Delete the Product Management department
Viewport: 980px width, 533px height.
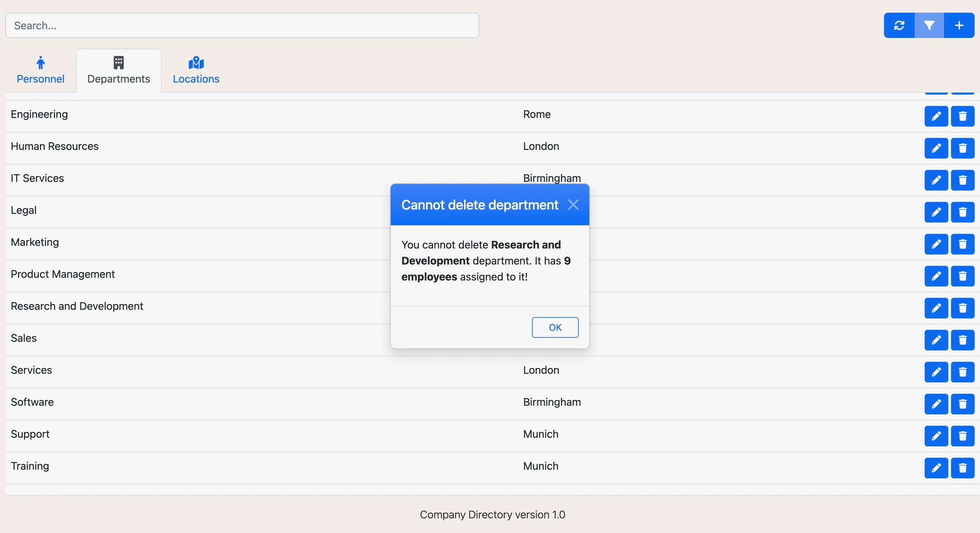pos(963,276)
